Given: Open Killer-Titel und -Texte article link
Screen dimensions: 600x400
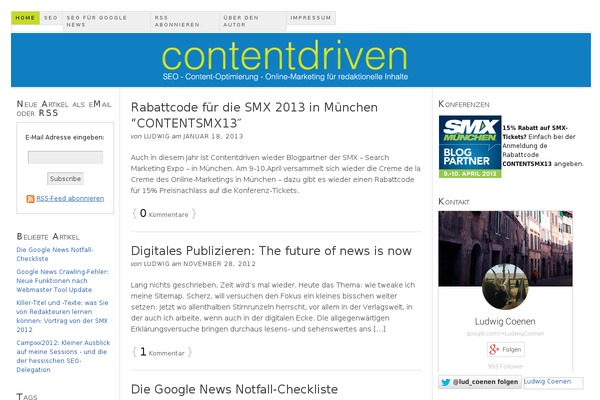Looking at the screenshot, I should tap(62, 316).
